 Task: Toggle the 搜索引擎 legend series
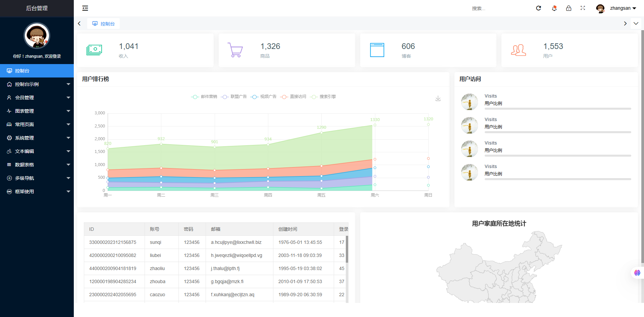(323, 97)
